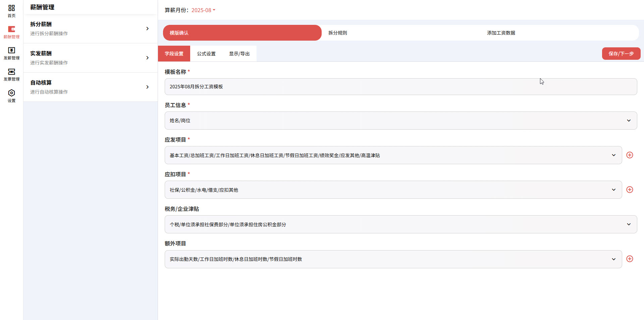The image size is (644, 320).
Task: Open 发票管理 invoice management icon
Action: click(11, 75)
